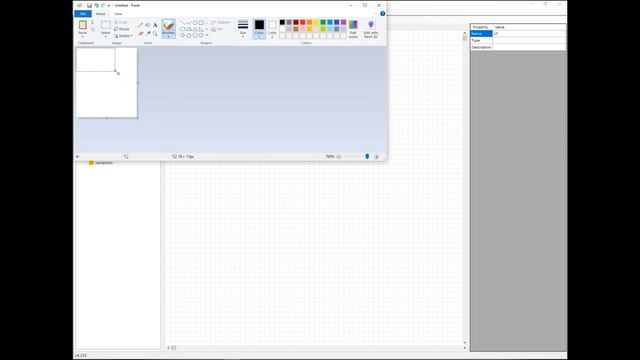Viewport: 640px width, 360px height.
Task: Pick the orange color swatch
Action: [309, 22]
